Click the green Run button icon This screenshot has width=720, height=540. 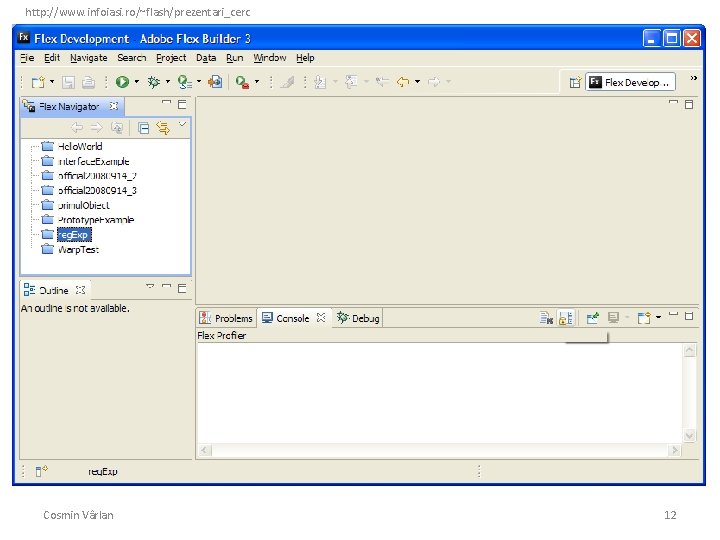pos(122,82)
